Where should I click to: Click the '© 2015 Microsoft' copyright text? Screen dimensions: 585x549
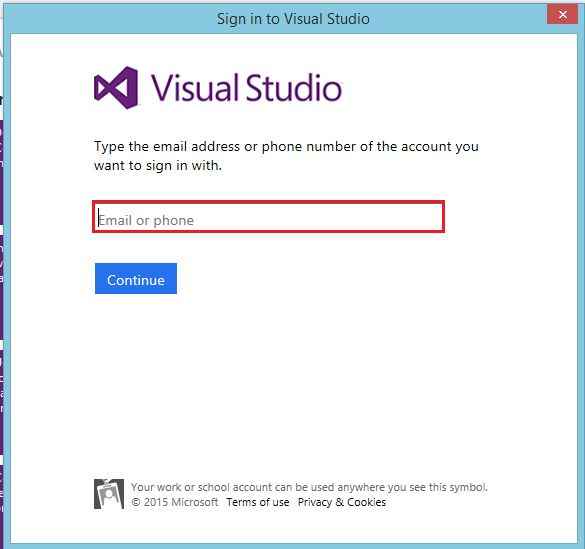click(x=175, y=502)
